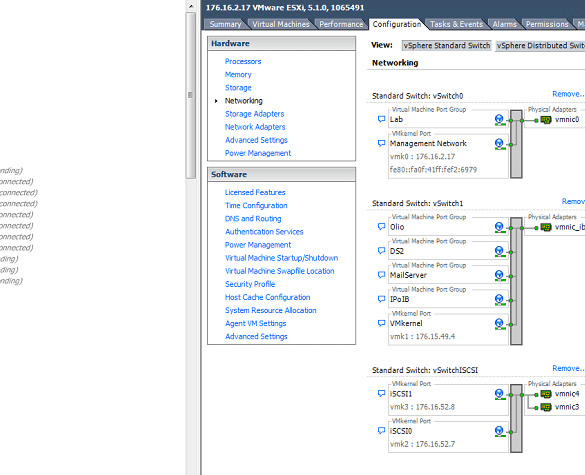This screenshot has width=585, height=475.
Task: Open Licensed Features
Action: 255,192
